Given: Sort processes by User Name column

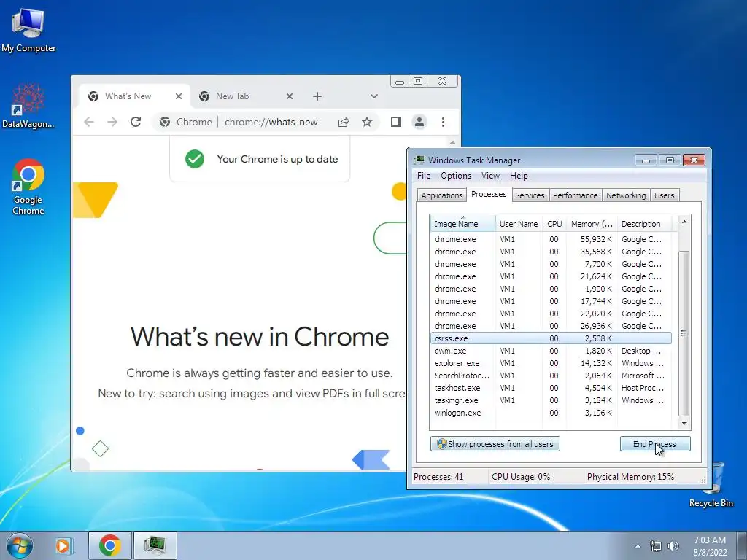Looking at the screenshot, I should (x=519, y=224).
